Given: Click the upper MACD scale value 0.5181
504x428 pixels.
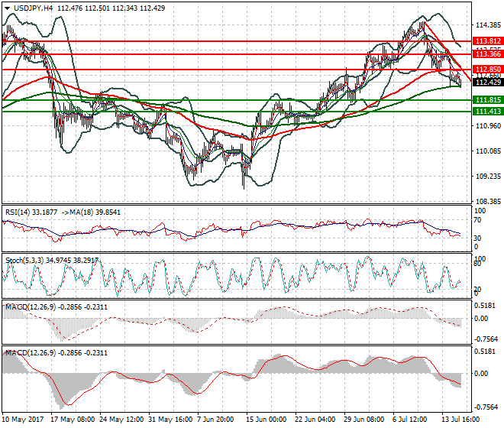Looking at the screenshot, I should pos(485,306).
